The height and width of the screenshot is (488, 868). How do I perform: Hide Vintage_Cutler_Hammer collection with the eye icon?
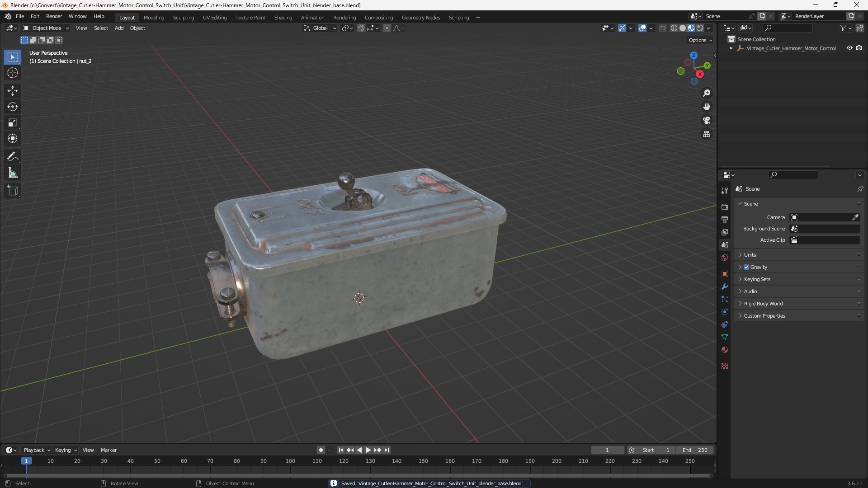pos(849,48)
